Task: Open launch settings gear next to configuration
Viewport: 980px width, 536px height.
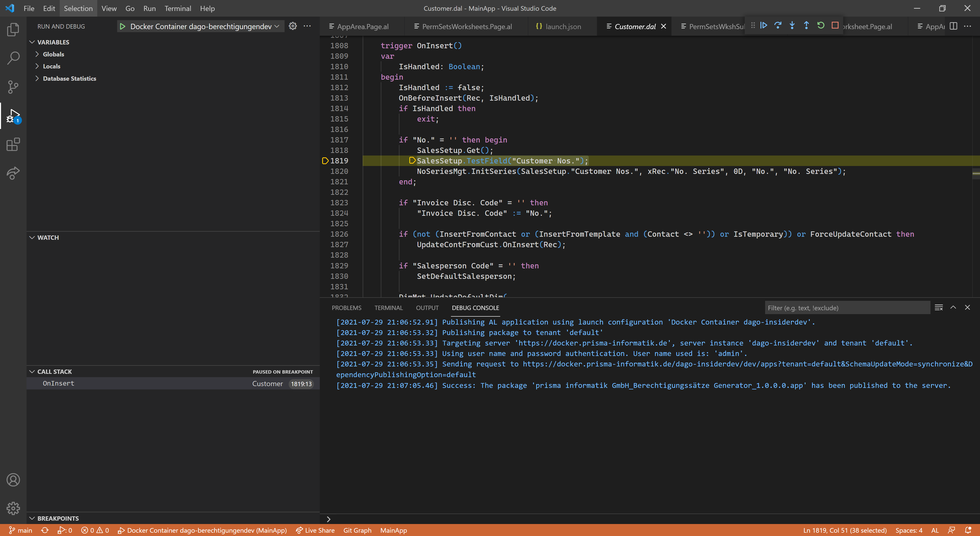Action: click(x=292, y=26)
